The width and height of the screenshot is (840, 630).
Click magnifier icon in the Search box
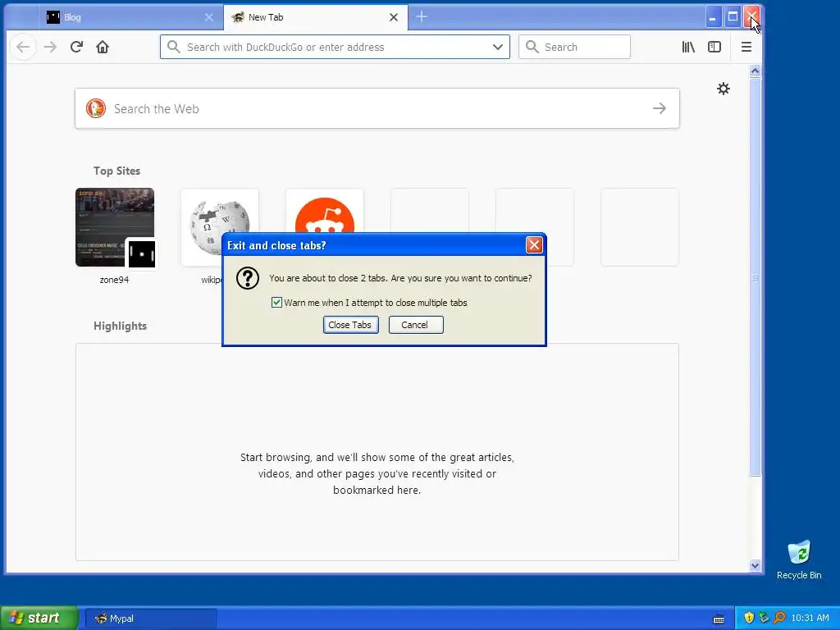point(532,47)
